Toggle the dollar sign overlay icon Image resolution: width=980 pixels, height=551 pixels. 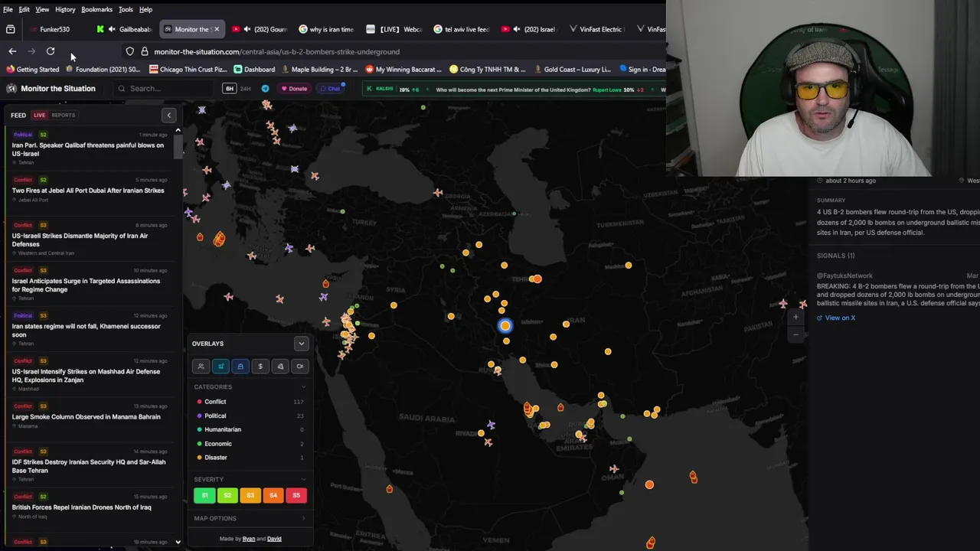coord(260,367)
